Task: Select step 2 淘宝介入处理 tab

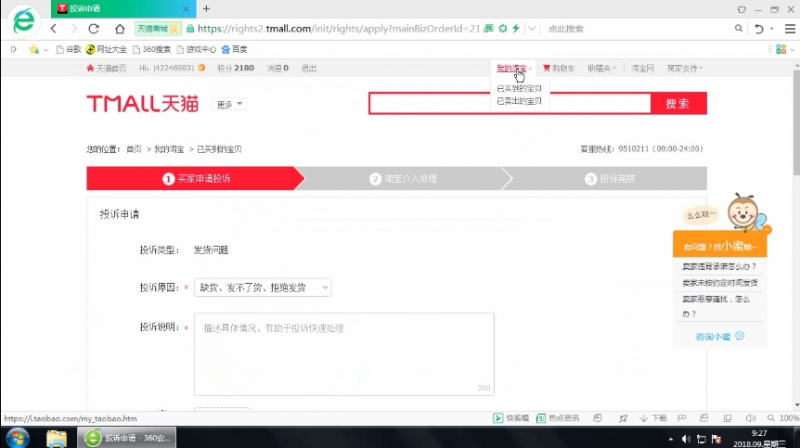Action: tap(403, 179)
